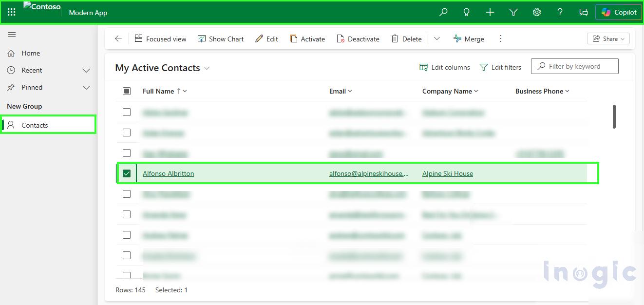The width and height of the screenshot is (644, 305).
Task: Check the row checkbox directly below Alfonso Albritton
Action: (x=127, y=194)
